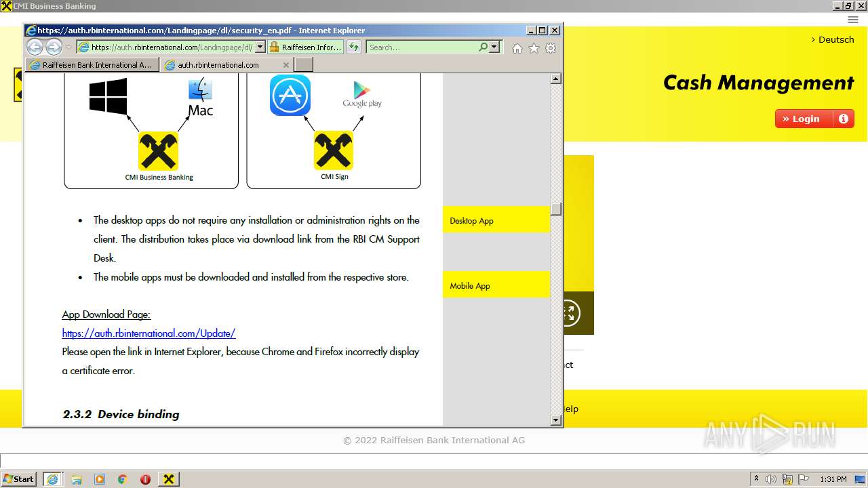Go forward in Internet Explorer
868x488 pixels.
click(54, 47)
